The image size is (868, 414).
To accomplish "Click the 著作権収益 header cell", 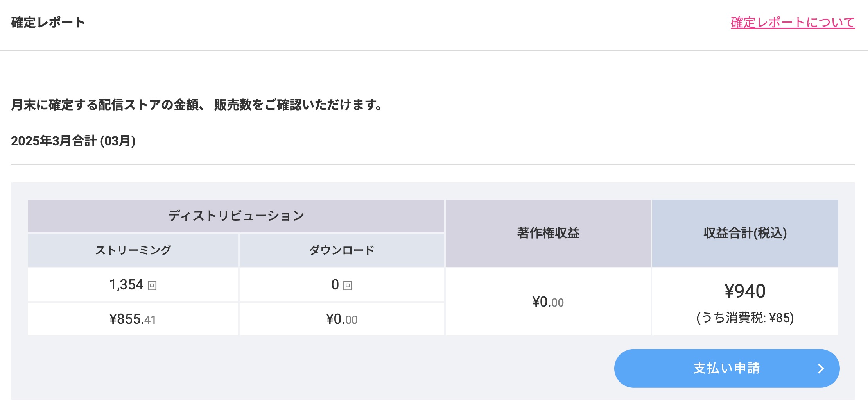I will (548, 233).
